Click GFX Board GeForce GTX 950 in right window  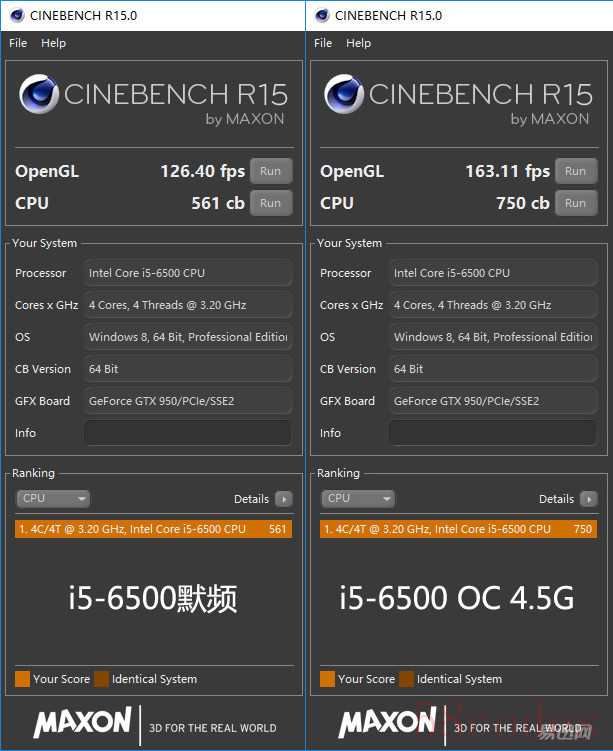493,401
